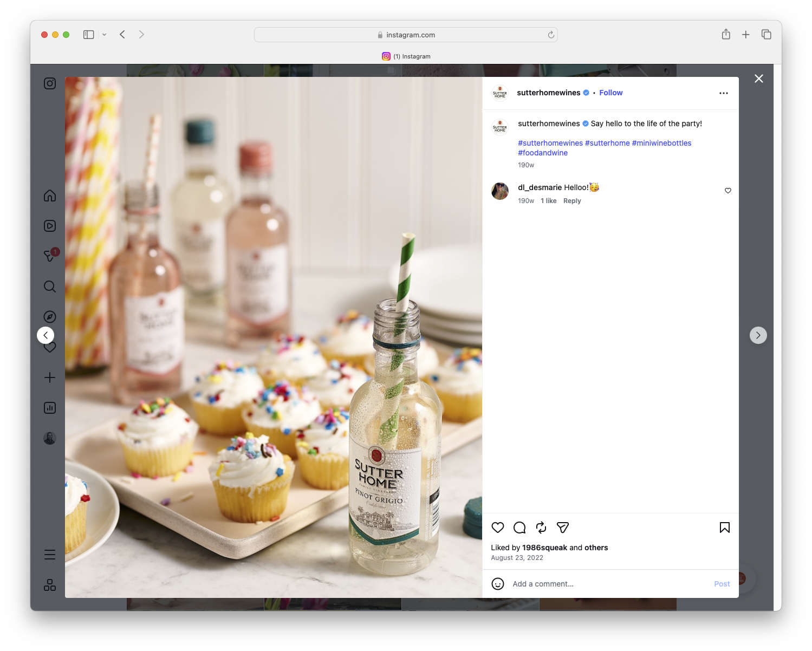
Task: Open dl_desmarie commenter profile
Action: (540, 187)
